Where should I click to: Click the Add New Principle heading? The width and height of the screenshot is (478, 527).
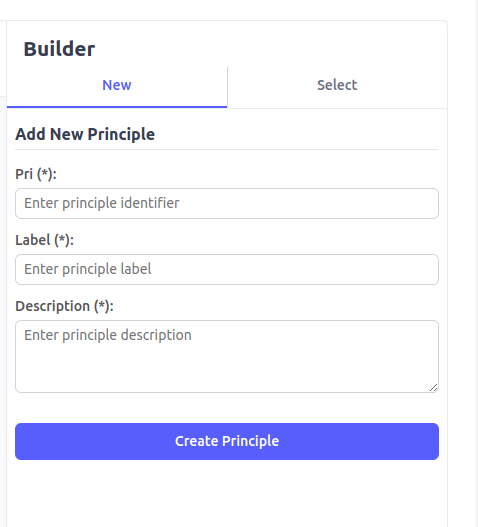tap(85, 134)
